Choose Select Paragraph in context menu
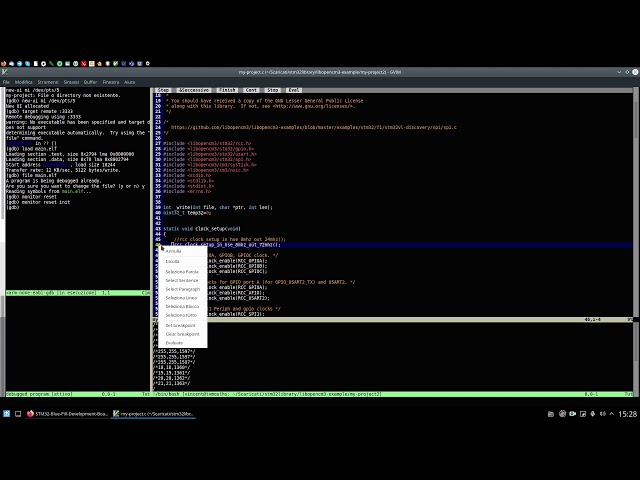Screen dimensions: 640x480 coord(182,289)
